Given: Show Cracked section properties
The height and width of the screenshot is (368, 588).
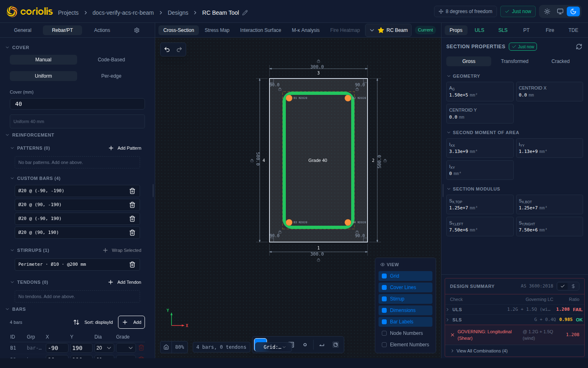Looking at the screenshot, I should click(560, 61).
